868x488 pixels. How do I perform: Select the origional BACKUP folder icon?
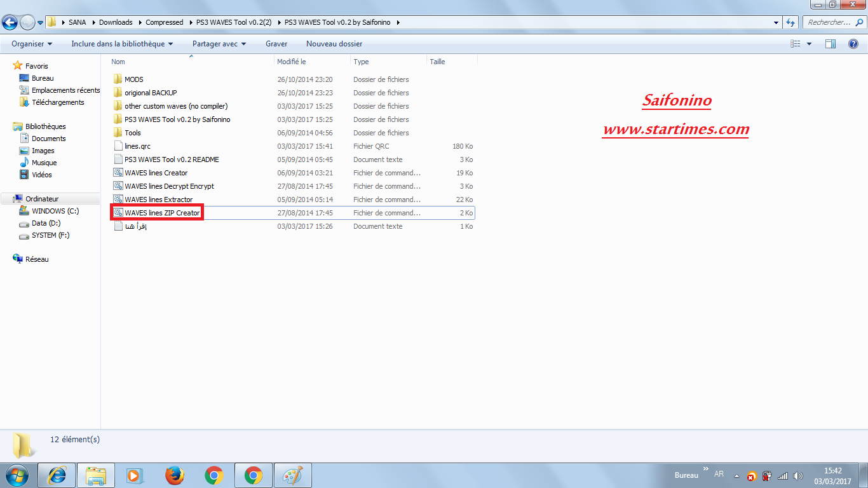click(118, 93)
